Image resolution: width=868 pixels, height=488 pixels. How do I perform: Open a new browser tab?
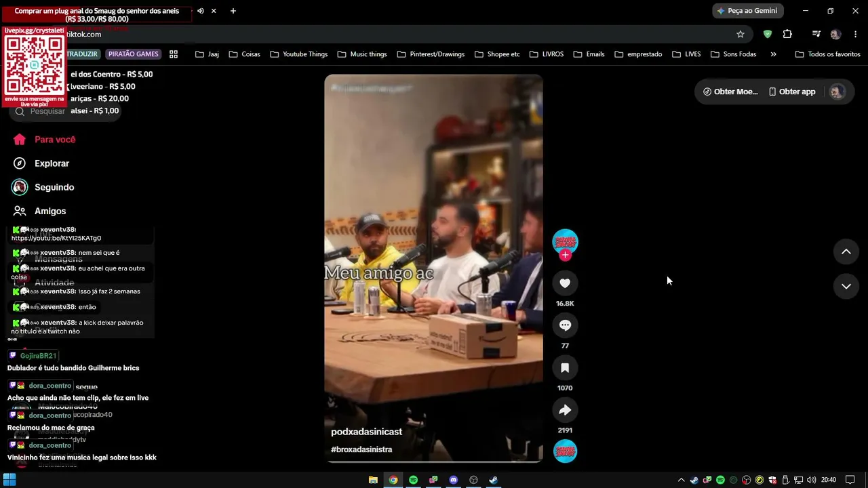click(x=233, y=11)
